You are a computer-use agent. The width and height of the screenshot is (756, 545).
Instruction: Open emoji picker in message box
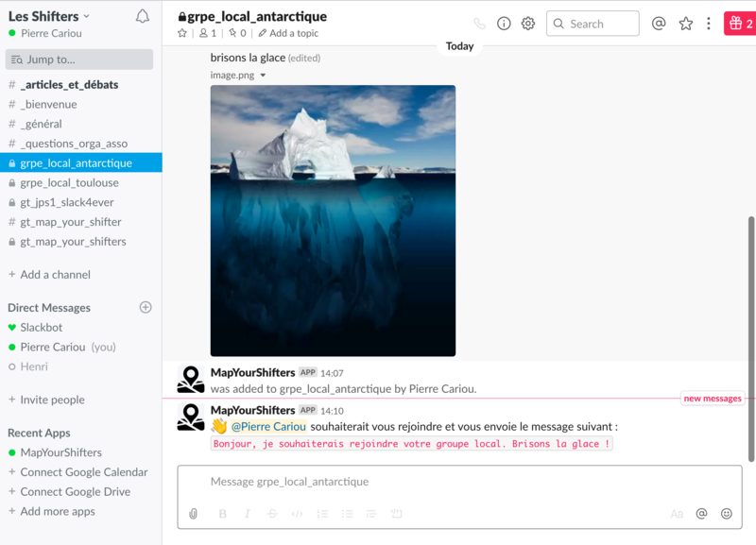(727, 514)
